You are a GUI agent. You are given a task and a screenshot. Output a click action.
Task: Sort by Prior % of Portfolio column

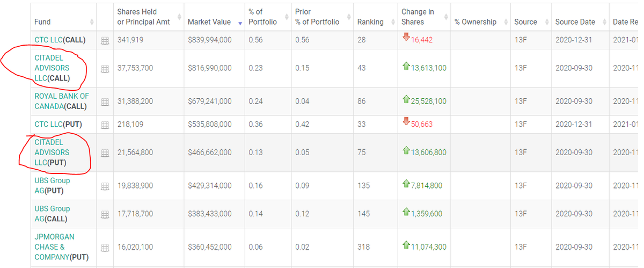349,17
